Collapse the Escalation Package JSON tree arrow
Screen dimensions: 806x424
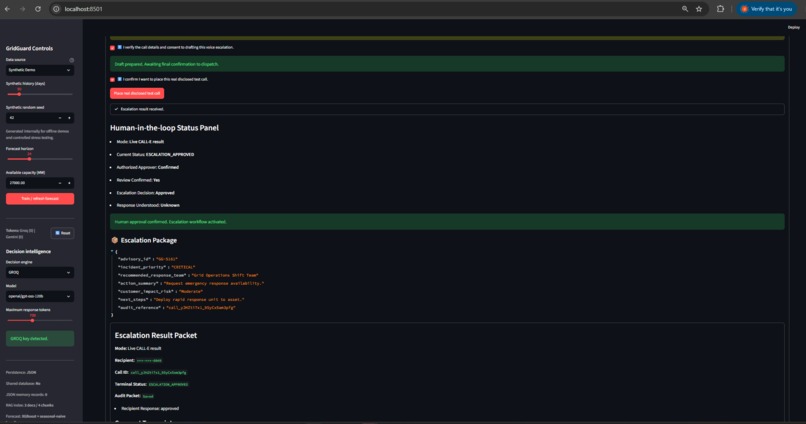tap(112, 251)
